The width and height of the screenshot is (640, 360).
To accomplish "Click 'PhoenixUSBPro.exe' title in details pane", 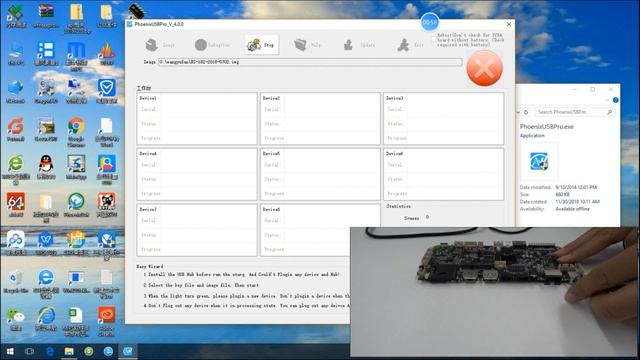I will coord(547,127).
